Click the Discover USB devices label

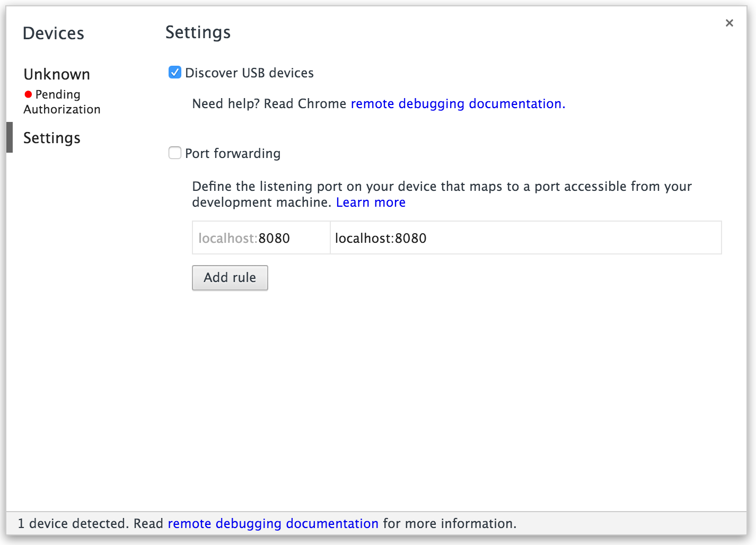(249, 73)
